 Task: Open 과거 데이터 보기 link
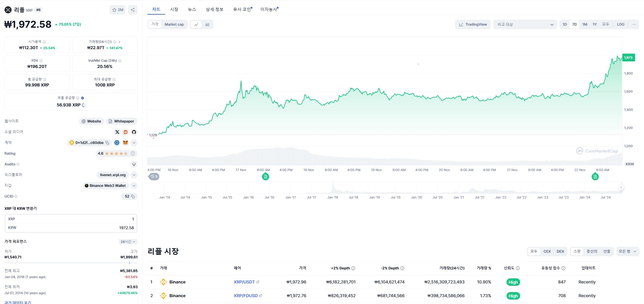click(x=18, y=302)
